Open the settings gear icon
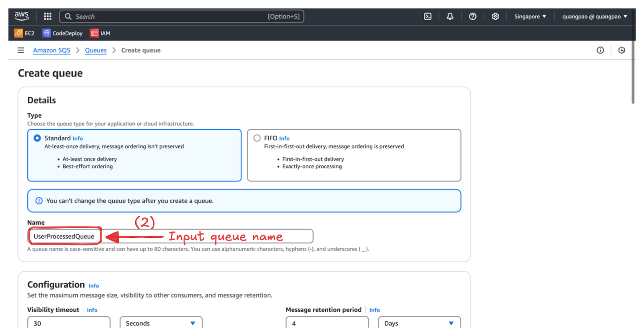Viewport: 644px width, 336px height. coord(495,16)
